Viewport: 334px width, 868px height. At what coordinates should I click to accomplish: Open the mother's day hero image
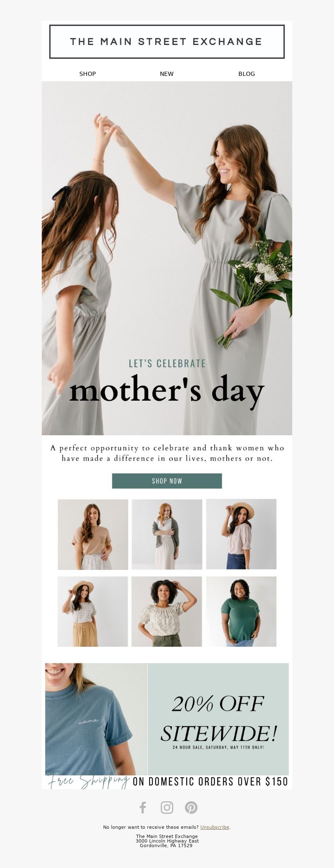tap(167, 258)
